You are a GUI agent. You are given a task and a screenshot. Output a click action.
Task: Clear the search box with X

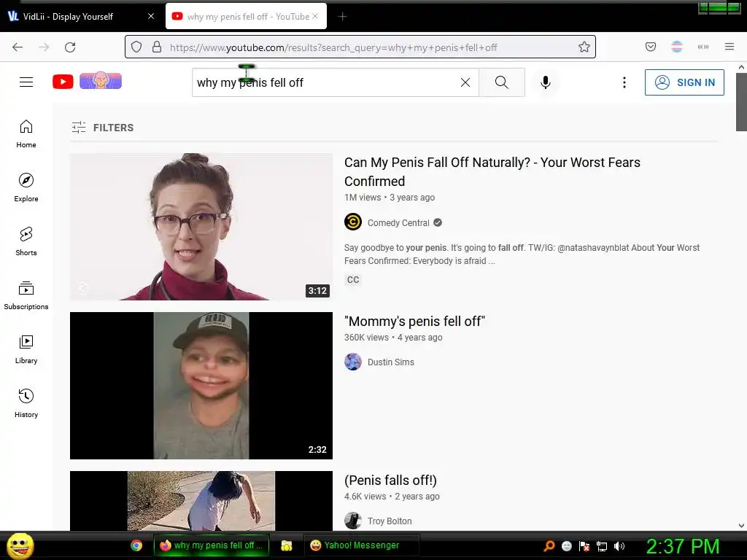coord(465,82)
